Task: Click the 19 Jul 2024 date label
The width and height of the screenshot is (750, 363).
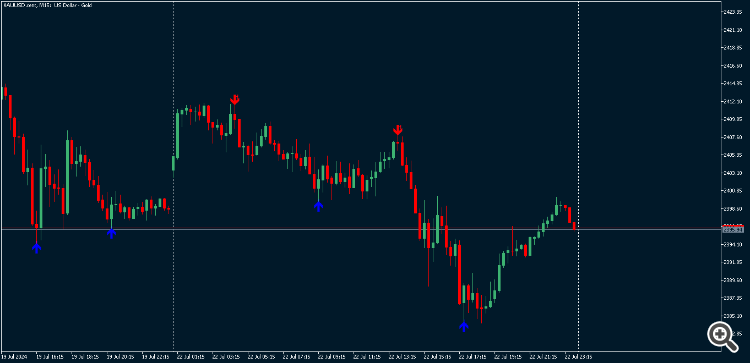Action: (x=14, y=357)
